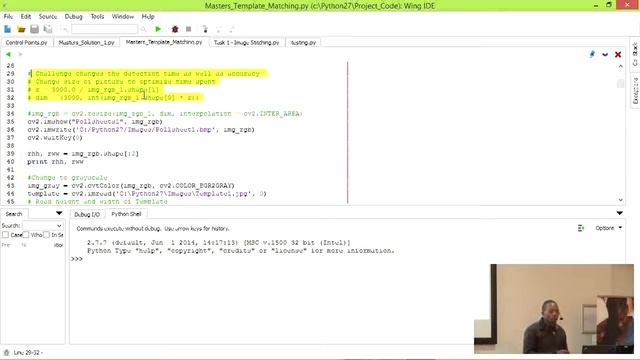640x360 pixels.
Task: Go forward with the gray right arrow
Action: tap(20, 54)
